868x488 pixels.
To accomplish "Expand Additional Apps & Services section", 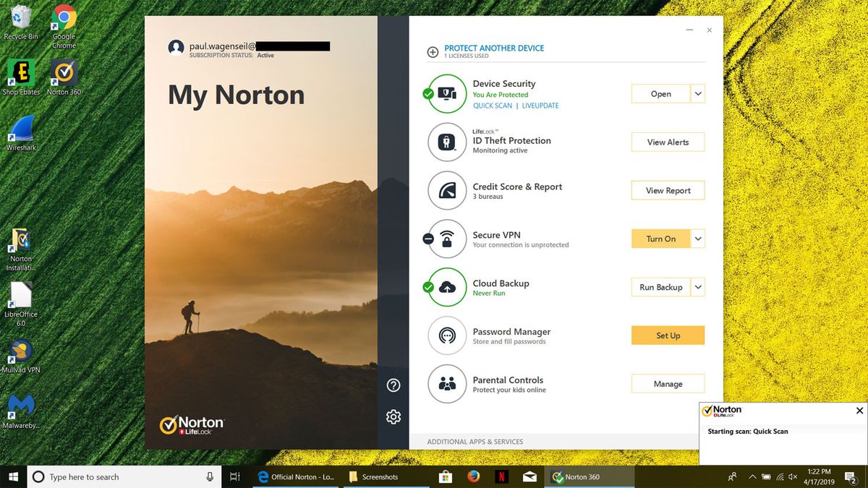I will [x=475, y=442].
